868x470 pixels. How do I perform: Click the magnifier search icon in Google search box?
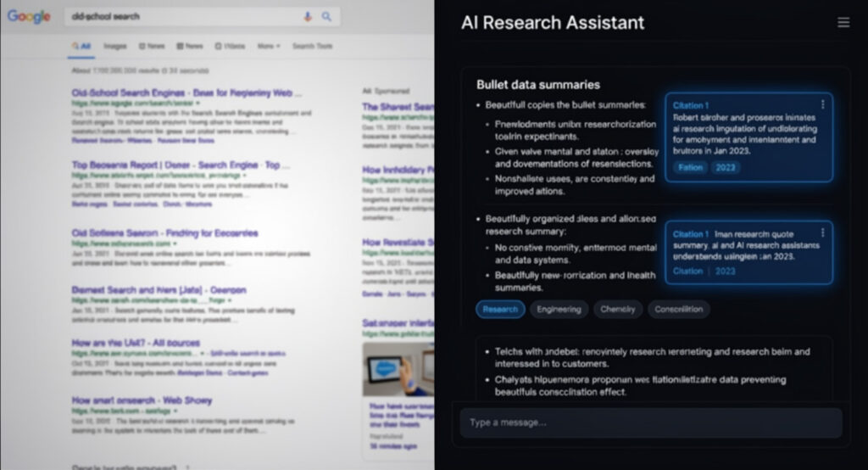click(326, 17)
